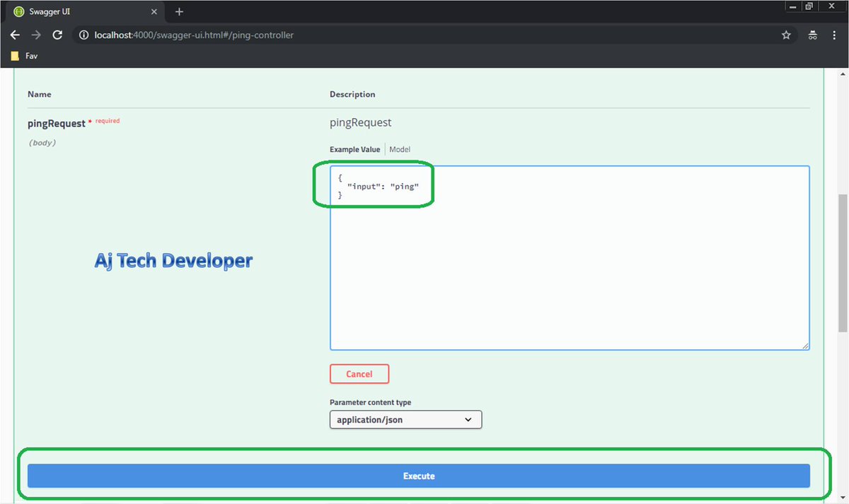
Task: Click the Execute button
Action: [x=418, y=475]
